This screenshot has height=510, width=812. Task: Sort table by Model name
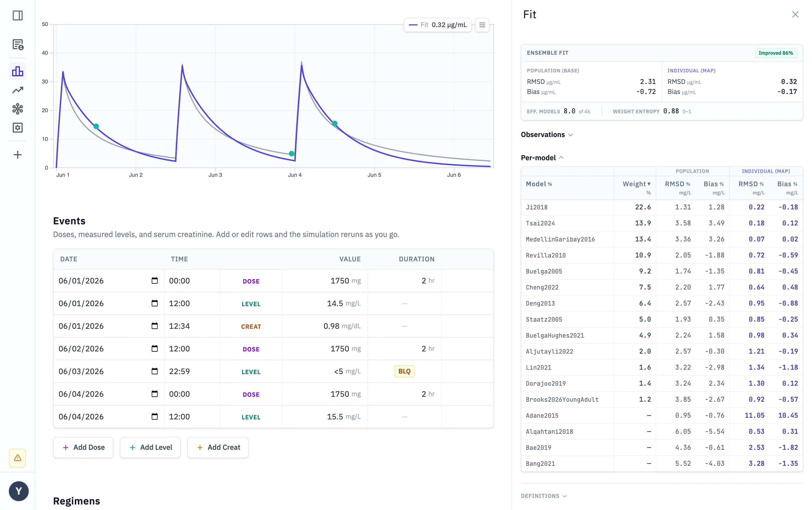tap(539, 184)
